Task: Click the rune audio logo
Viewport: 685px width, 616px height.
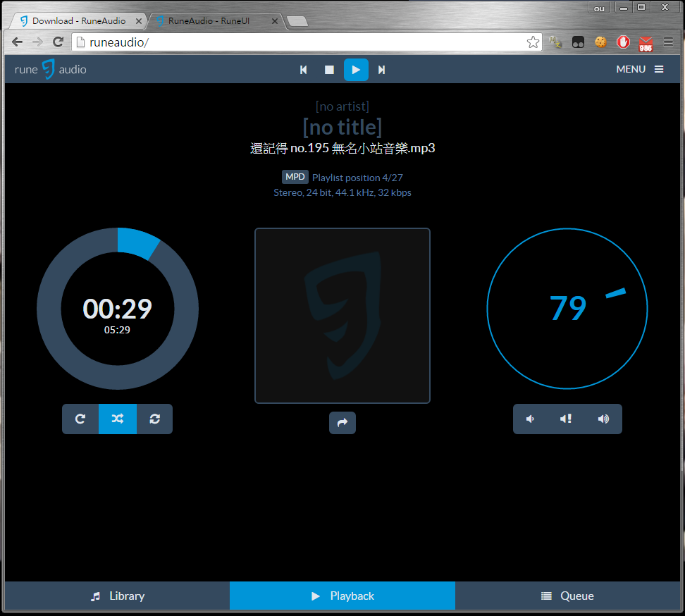Action: 51,69
